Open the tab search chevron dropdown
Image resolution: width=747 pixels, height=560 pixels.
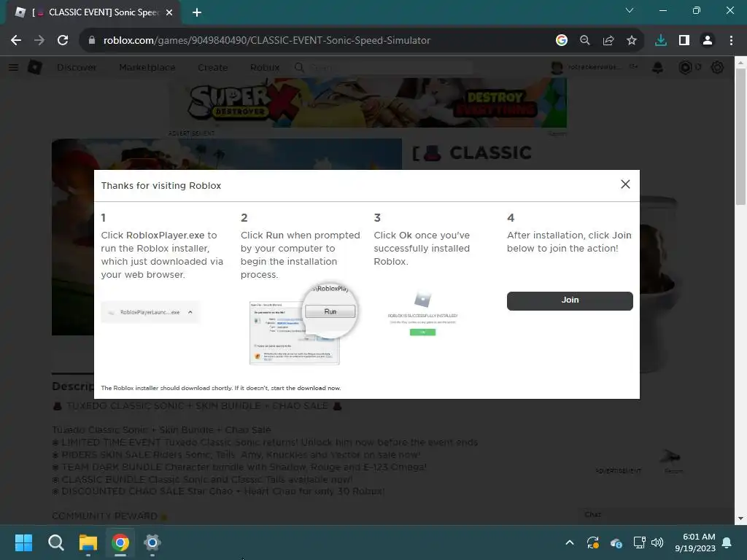point(630,10)
